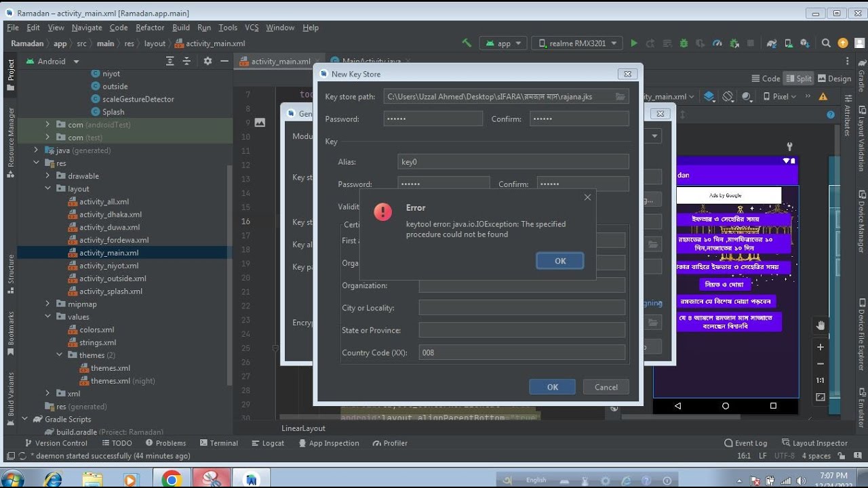Click the 1:1 actual-size zoom control
Image resolution: width=868 pixels, height=488 pixels.
[821, 380]
